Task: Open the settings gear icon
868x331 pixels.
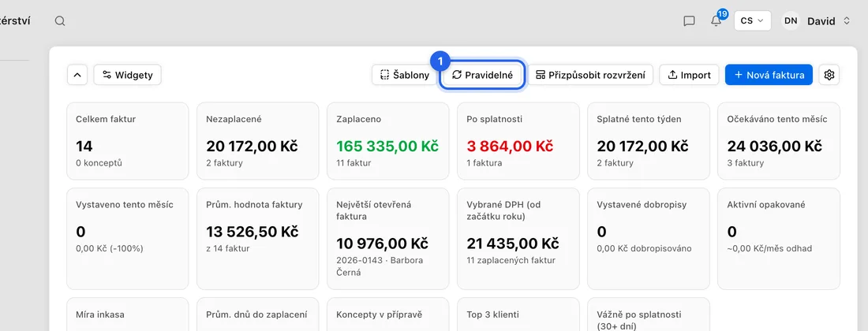Action: pos(829,75)
